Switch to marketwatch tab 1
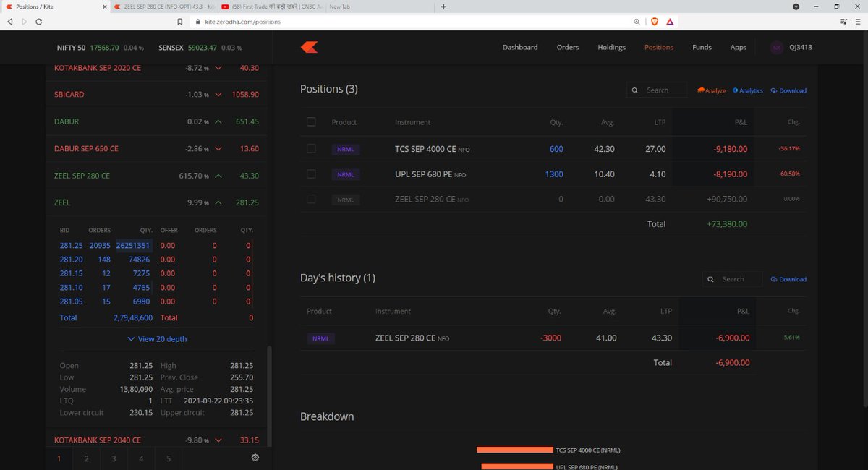 (x=59, y=458)
